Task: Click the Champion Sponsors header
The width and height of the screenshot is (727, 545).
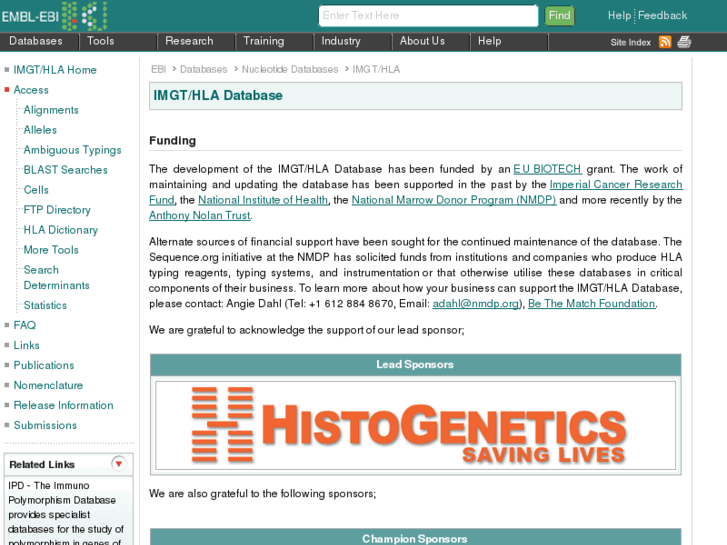Action: tap(415, 538)
